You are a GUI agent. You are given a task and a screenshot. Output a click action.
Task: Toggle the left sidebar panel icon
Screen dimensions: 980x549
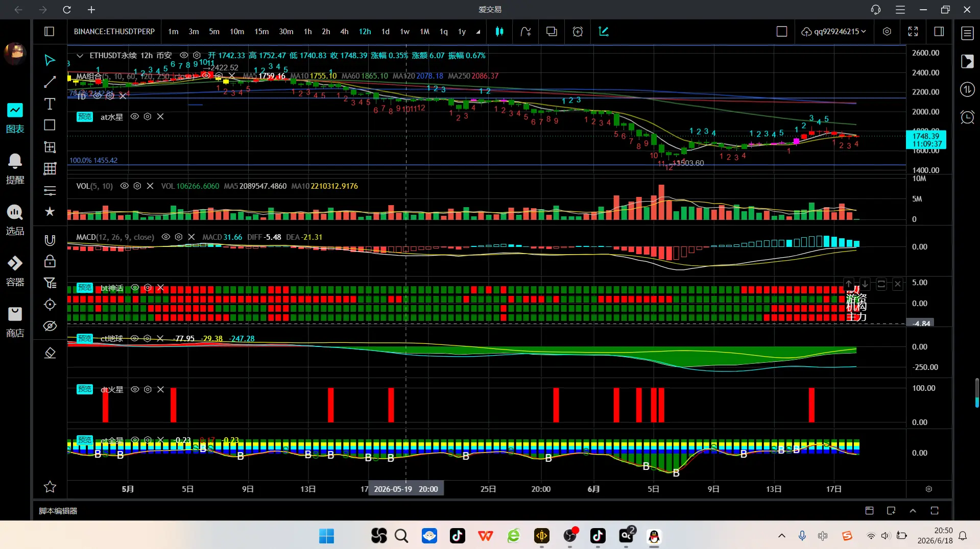point(49,32)
